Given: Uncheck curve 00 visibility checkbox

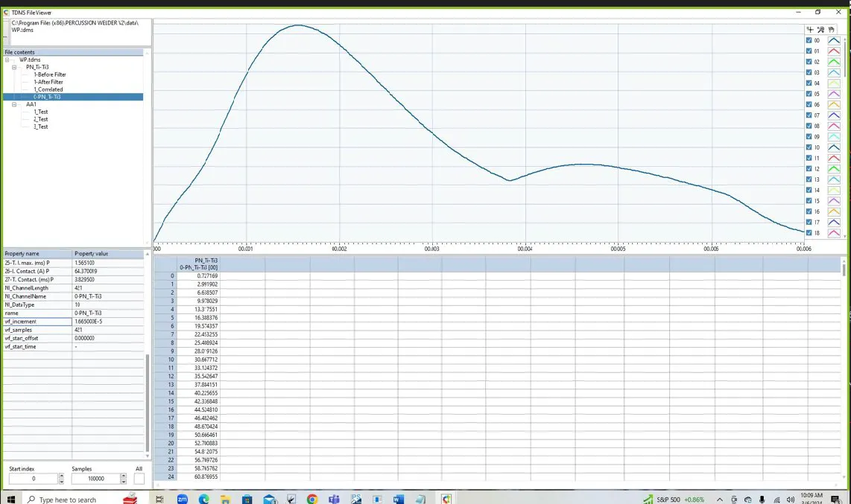Looking at the screenshot, I should coord(809,41).
